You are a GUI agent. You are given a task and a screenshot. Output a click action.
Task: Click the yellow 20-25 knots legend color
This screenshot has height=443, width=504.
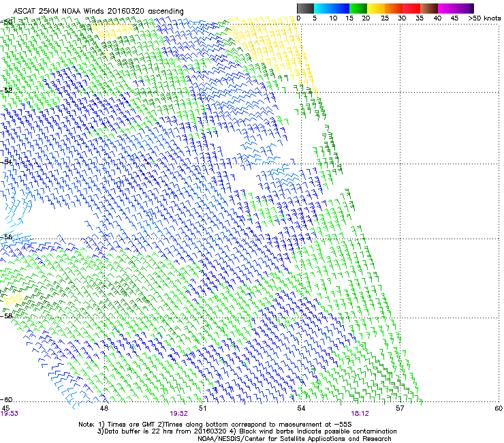376,8
